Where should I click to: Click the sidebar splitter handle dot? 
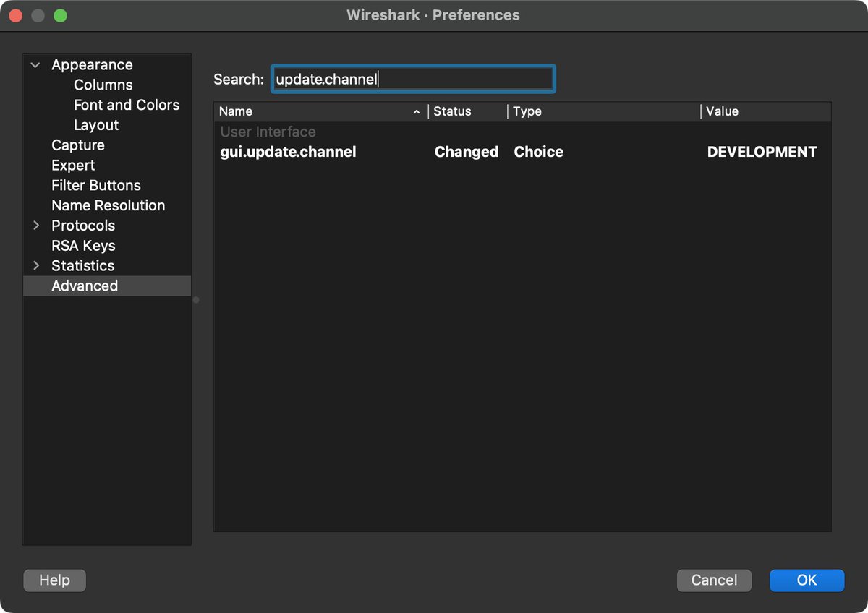[x=196, y=299]
